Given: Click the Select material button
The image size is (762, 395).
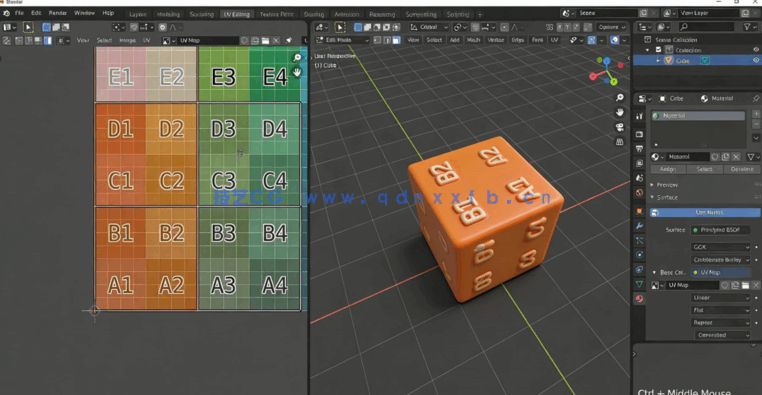Looking at the screenshot, I should 704,169.
